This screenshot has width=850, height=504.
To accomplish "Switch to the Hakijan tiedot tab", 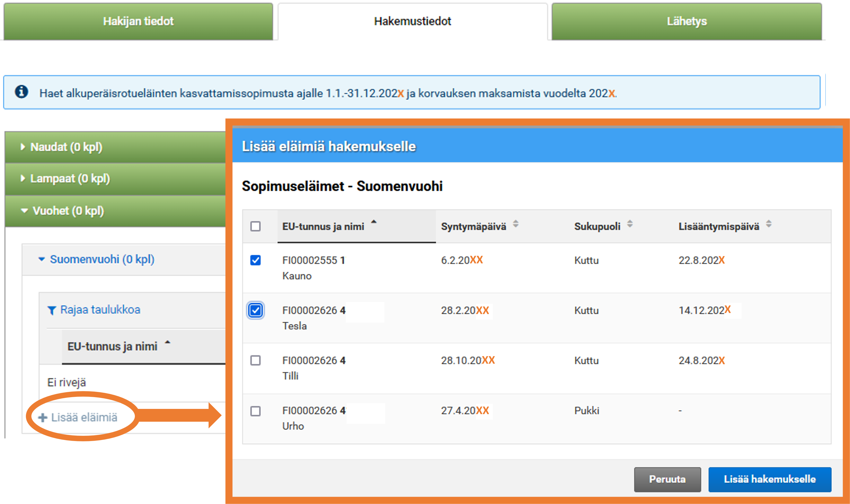I will [138, 21].
